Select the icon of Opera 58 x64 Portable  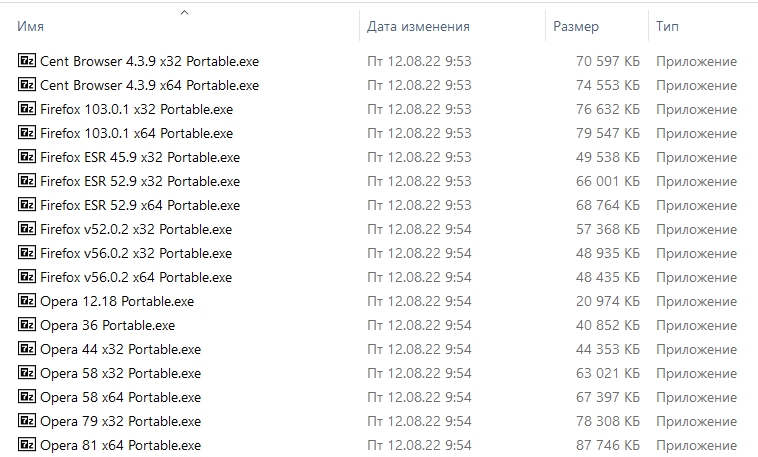coord(27,397)
